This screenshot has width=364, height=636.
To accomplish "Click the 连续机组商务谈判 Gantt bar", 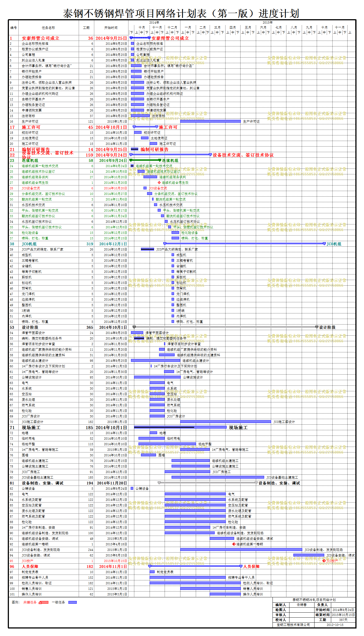I will [x=150, y=177].
